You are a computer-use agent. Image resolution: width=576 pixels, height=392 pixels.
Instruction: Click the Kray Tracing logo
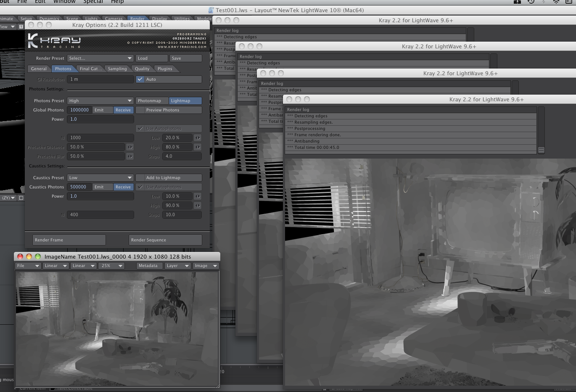[x=55, y=41]
